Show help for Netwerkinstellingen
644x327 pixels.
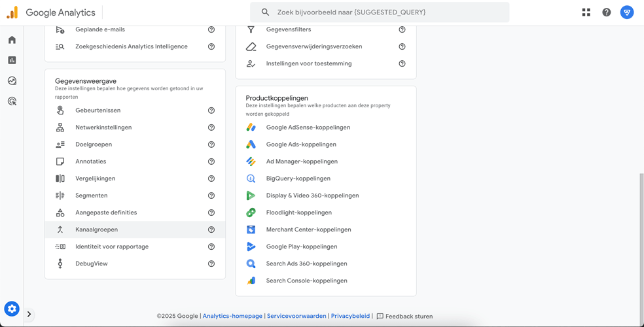(211, 127)
